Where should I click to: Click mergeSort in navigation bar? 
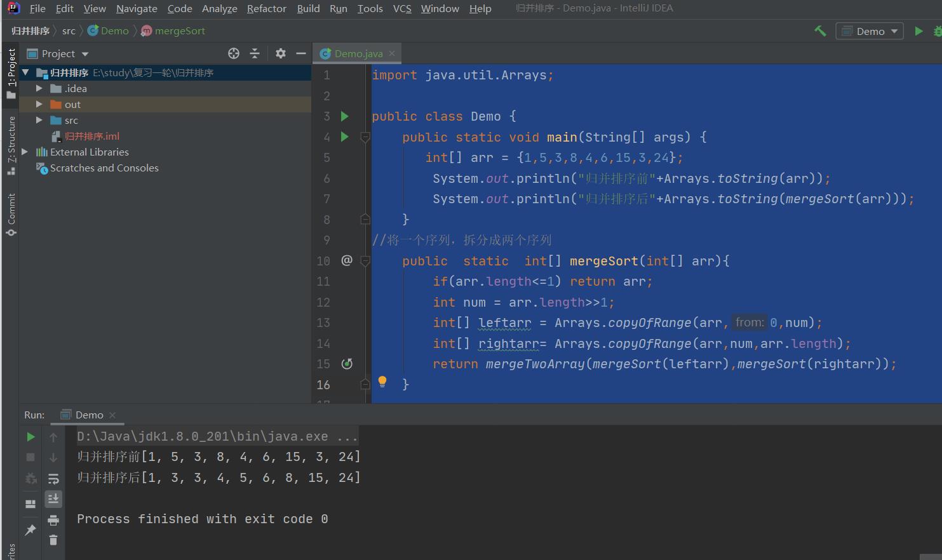pos(173,30)
